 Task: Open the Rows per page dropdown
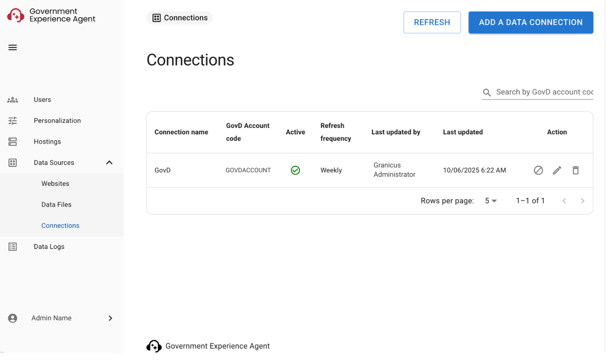tap(490, 201)
